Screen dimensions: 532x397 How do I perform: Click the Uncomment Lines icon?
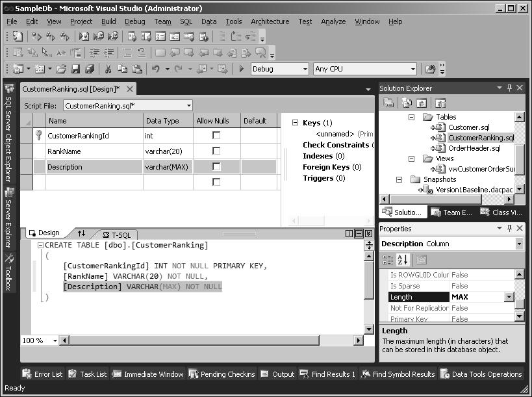click(141, 53)
